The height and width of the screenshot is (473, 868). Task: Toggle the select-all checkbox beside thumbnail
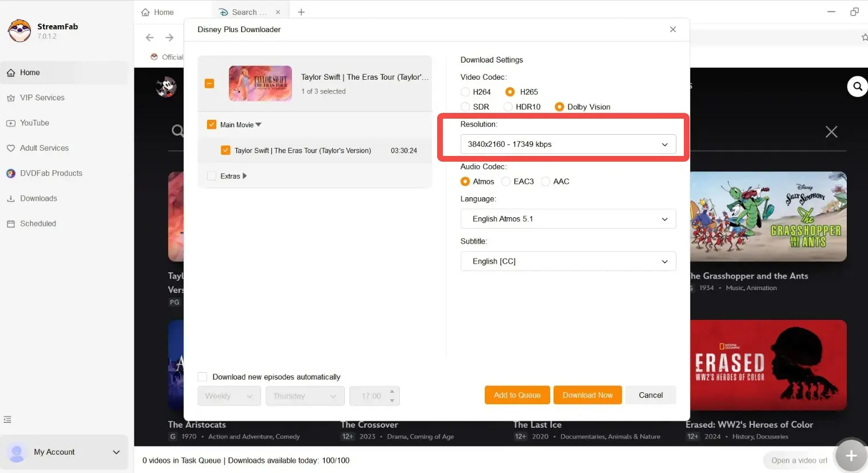(x=209, y=84)
